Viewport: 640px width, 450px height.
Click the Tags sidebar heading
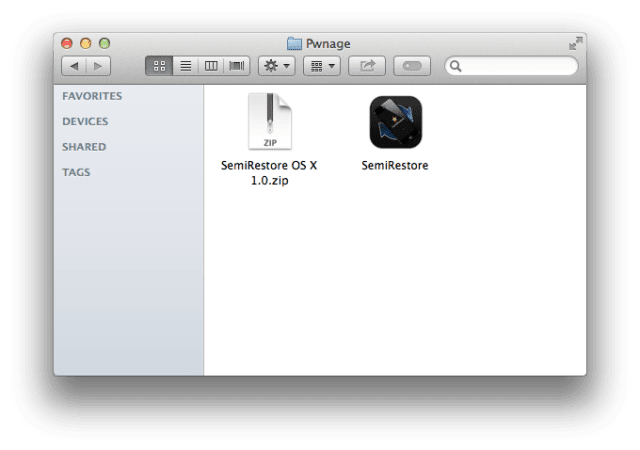[x=76, y=172]
